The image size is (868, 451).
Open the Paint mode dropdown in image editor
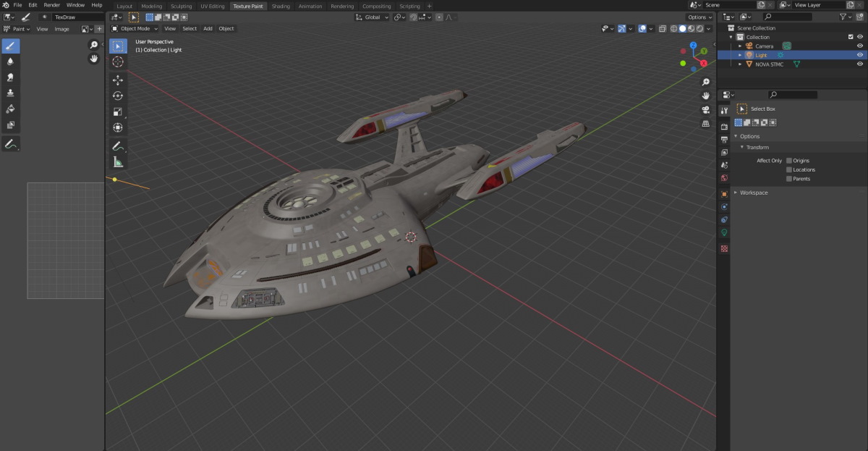pos(17,29)
